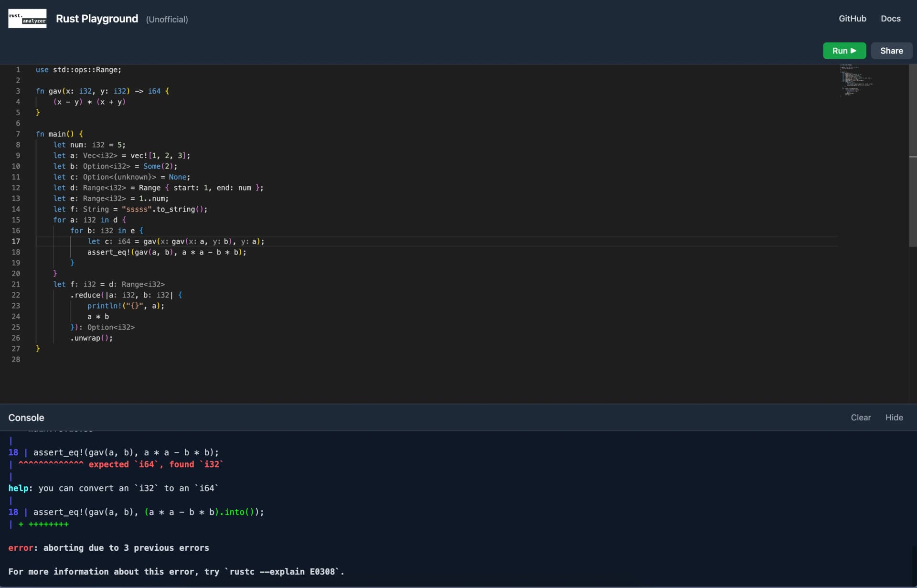
Task: Click the 'rustc --explain E0308' hint line
Action: [x=176, y=572]
